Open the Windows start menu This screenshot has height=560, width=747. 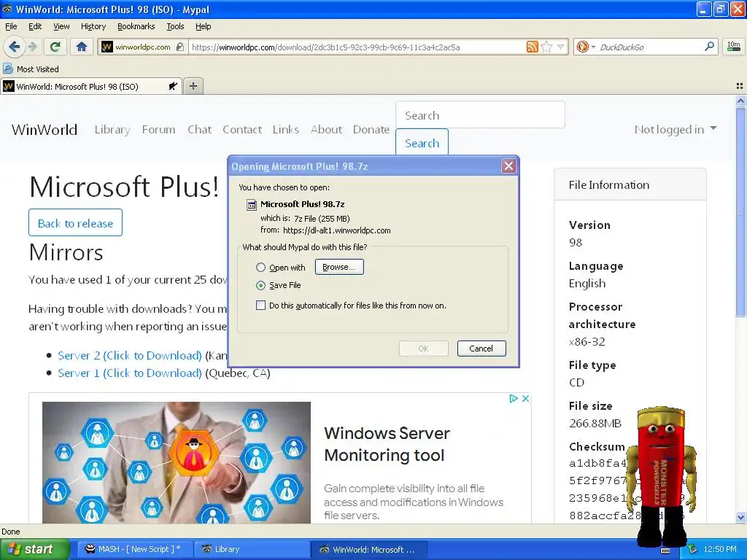(x=34, y=550)
